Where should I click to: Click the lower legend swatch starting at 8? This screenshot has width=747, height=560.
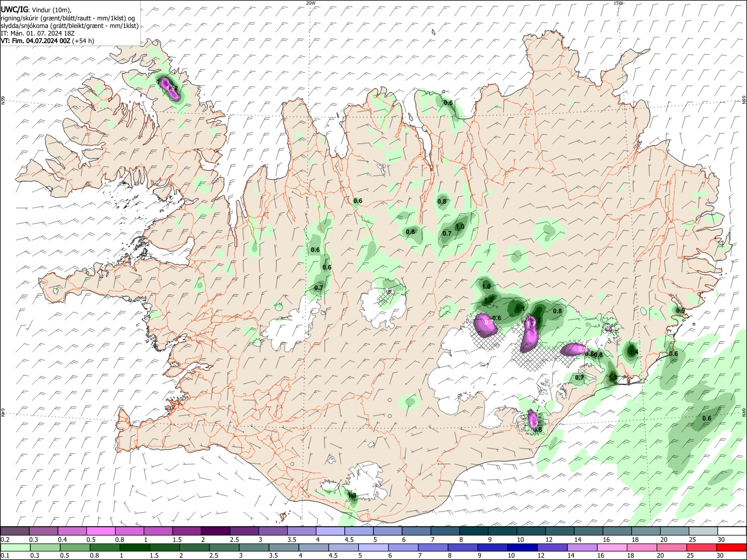463,547
